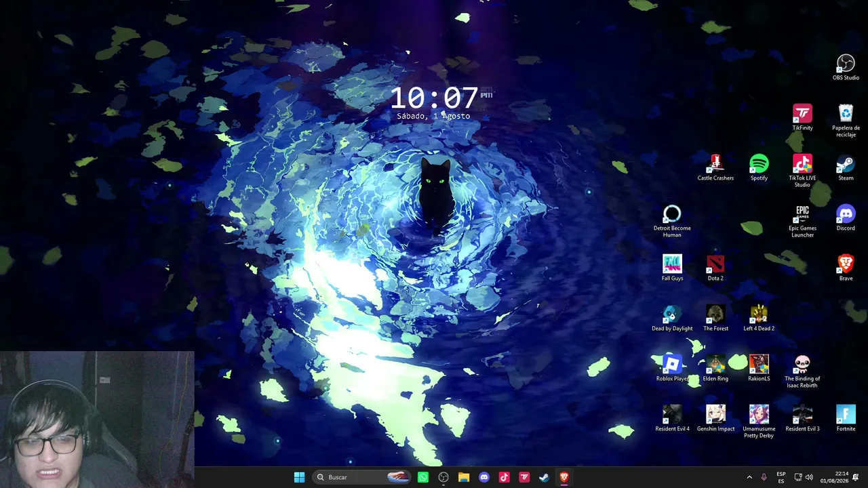Click the RakionLS desktop shortcut
868x488 pixels.
(x=759, y=368)
